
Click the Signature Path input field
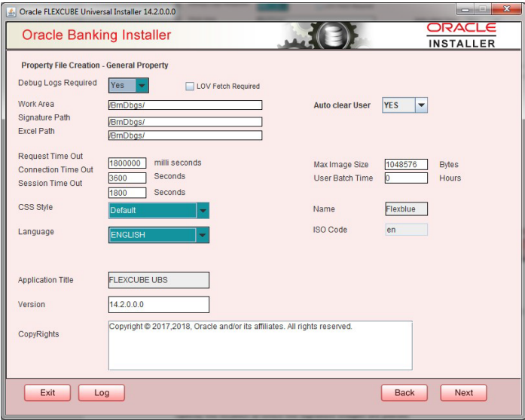coord(185,122)
